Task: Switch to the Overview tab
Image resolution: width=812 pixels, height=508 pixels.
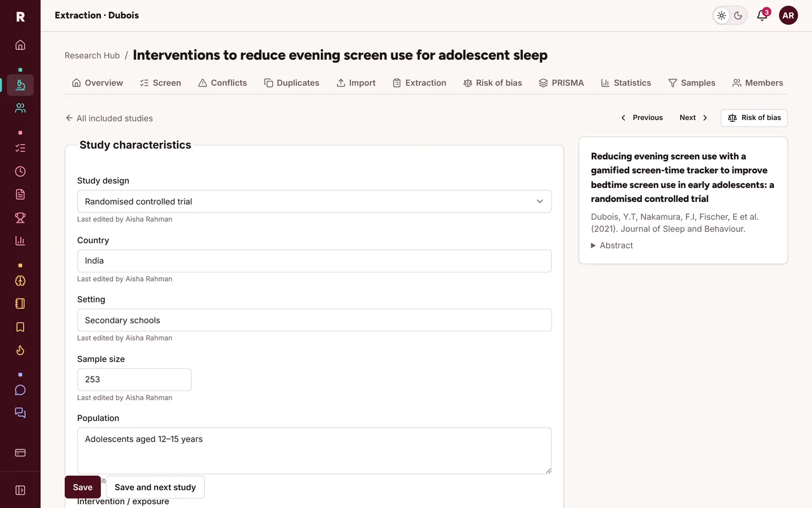Action: click(98, 83)
